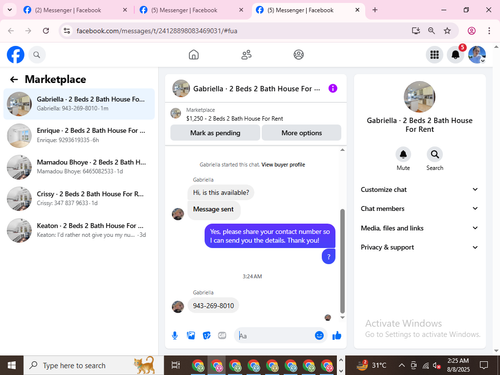Open Crissy conversation in list
The image size is (500, 375).
pyautogui.click(x=79, y=198)
